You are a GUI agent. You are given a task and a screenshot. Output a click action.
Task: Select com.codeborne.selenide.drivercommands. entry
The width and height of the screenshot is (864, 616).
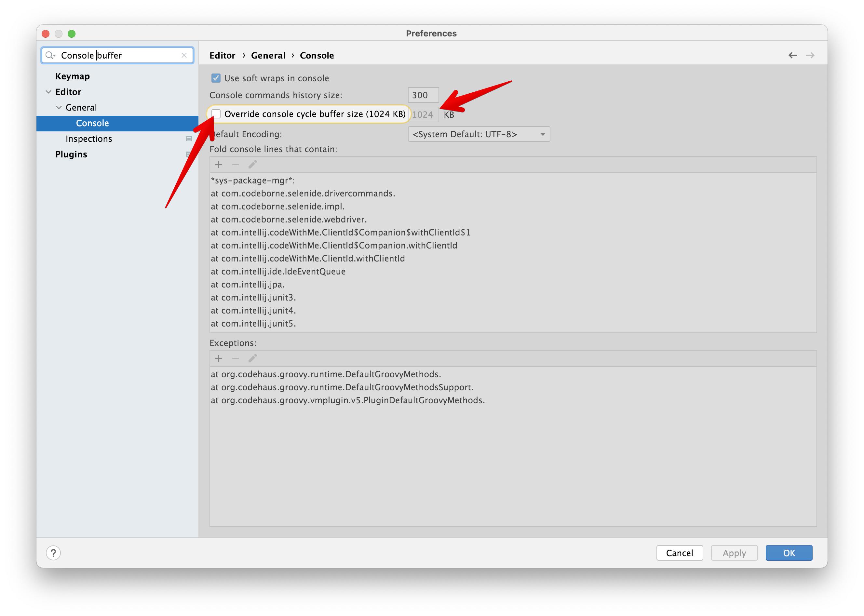(x=303, y=194)
